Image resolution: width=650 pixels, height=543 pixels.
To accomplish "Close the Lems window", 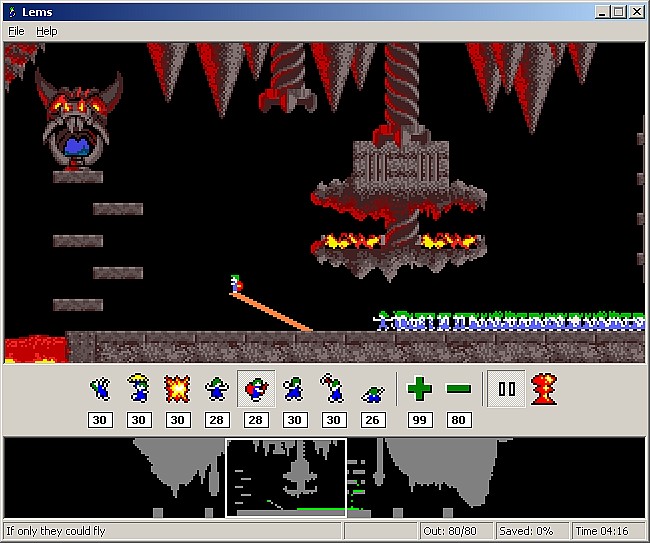I will click(x=636, y=12).
